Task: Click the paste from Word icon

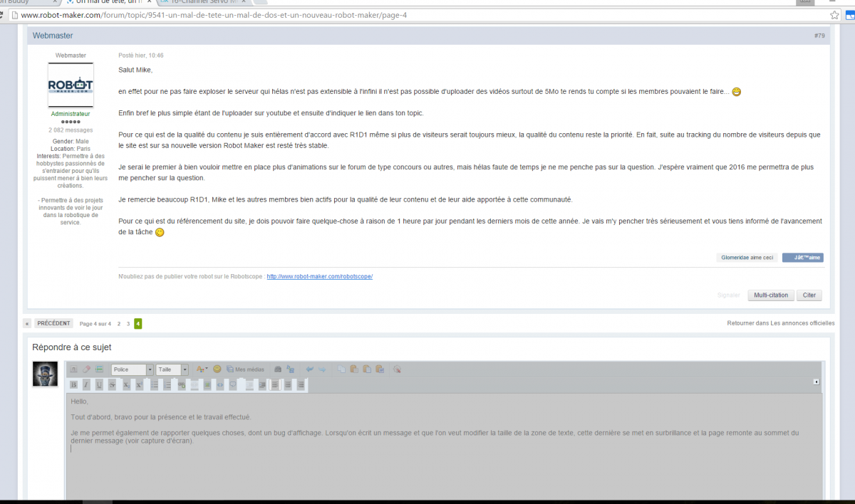Action: [x=380, y=369]
